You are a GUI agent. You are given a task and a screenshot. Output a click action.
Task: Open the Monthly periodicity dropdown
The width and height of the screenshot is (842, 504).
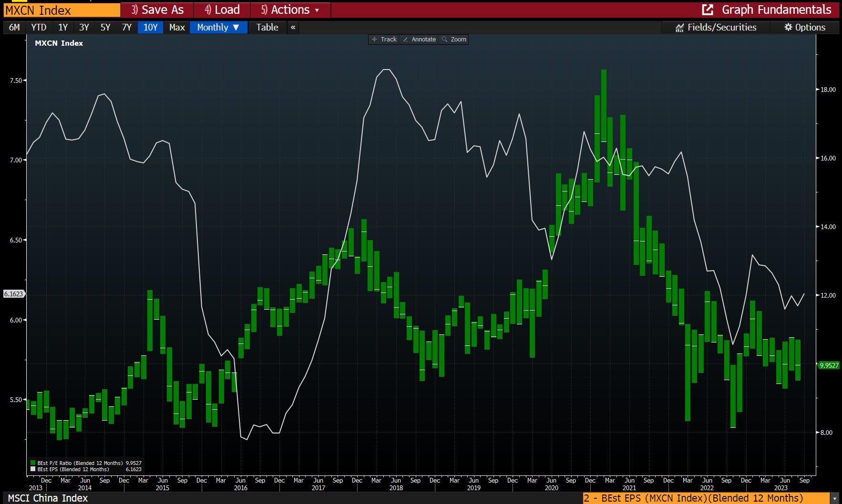pos(219,27)
